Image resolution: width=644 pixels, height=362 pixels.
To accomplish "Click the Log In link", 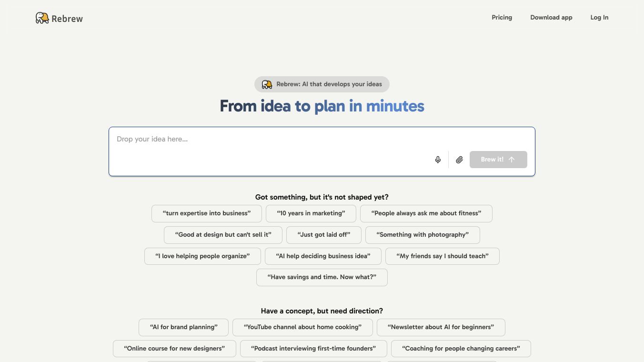I will pyautogui.click(x=599, y=18).
